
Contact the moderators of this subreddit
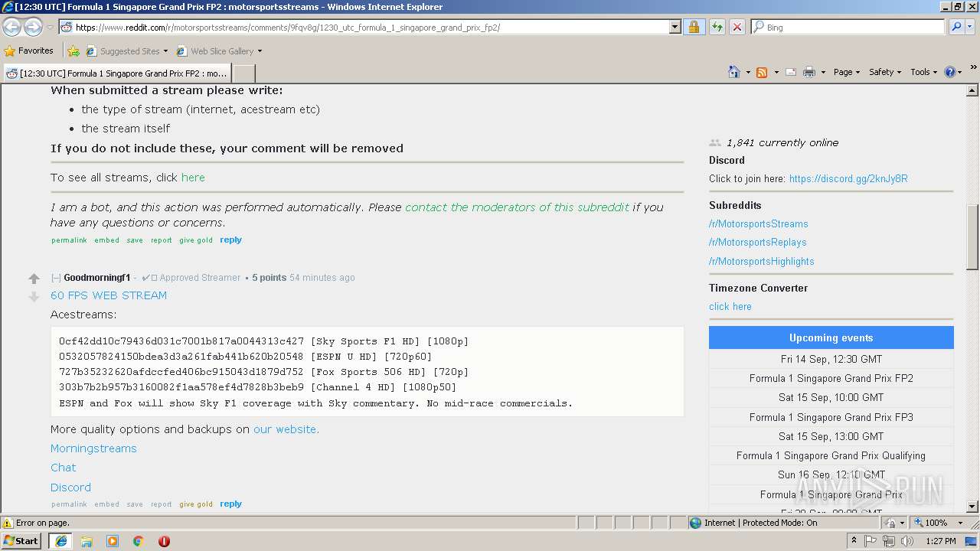coord(517,207)
